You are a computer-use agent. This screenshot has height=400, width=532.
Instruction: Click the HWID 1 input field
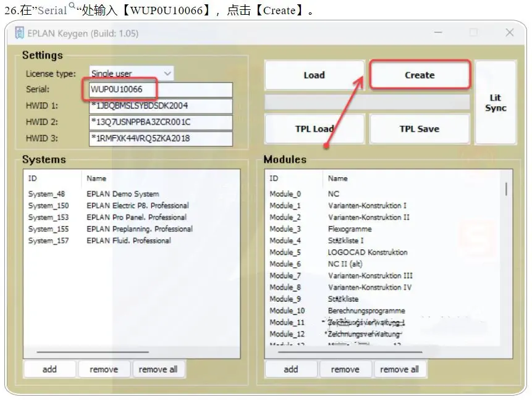[161, 106]
